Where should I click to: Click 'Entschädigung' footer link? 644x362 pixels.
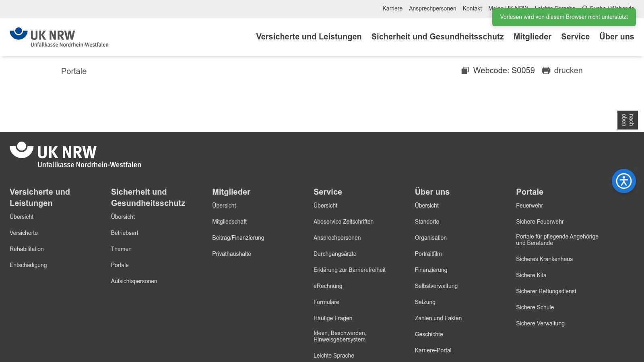tap(28, 265)
